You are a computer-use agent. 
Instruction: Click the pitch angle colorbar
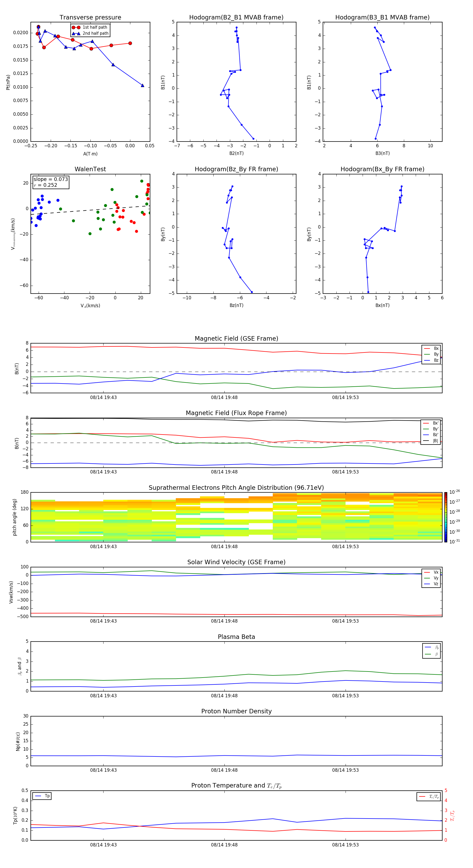(446, 517)
